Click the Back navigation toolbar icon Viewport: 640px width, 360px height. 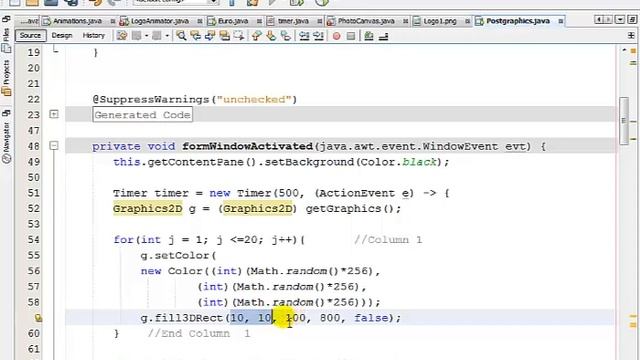tap(136, 36)
